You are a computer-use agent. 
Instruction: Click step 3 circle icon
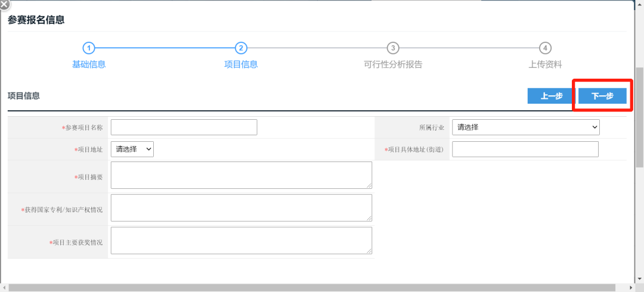pyautogui.click(x=393, y=48)
